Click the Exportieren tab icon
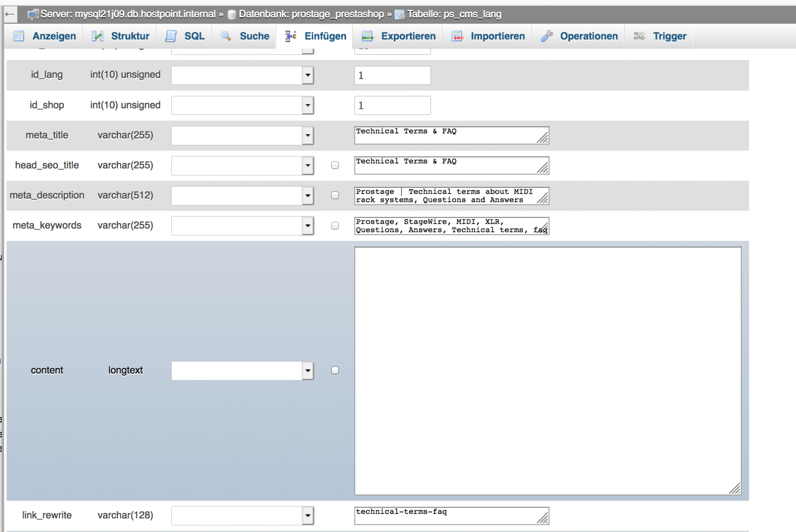Screen dimensions: 796x532 click(x=367, y=36)
